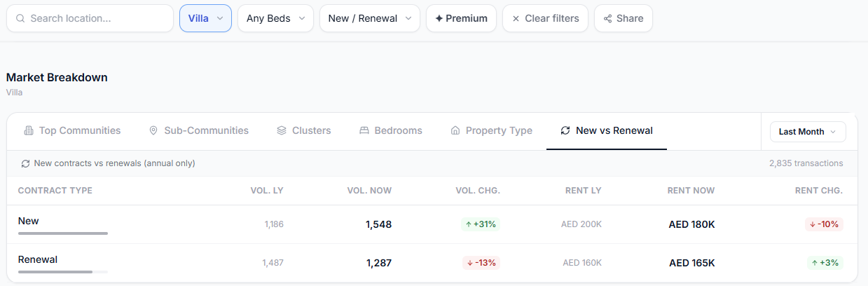
Task: Click the Premium sparkle icon
Action: (x=439, y=19)
